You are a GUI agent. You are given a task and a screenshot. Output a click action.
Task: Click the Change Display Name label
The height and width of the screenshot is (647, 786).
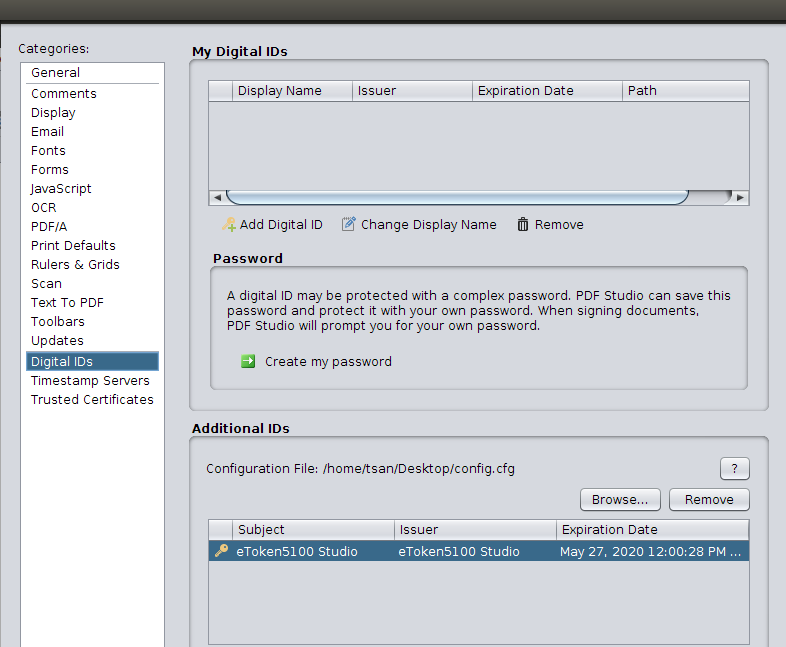pos(429,225)
